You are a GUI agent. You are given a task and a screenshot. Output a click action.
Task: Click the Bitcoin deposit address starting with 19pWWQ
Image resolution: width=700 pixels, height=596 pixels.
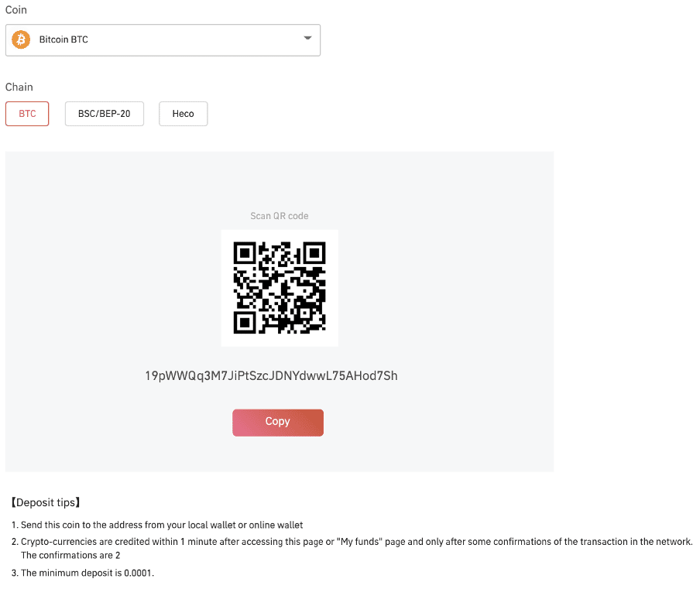[271, 376]
